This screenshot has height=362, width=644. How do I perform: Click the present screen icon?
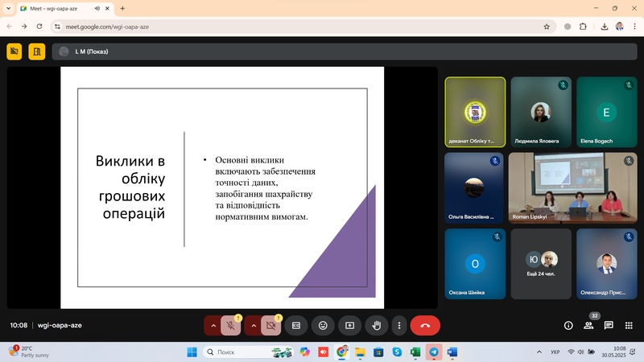click(349, 326)
